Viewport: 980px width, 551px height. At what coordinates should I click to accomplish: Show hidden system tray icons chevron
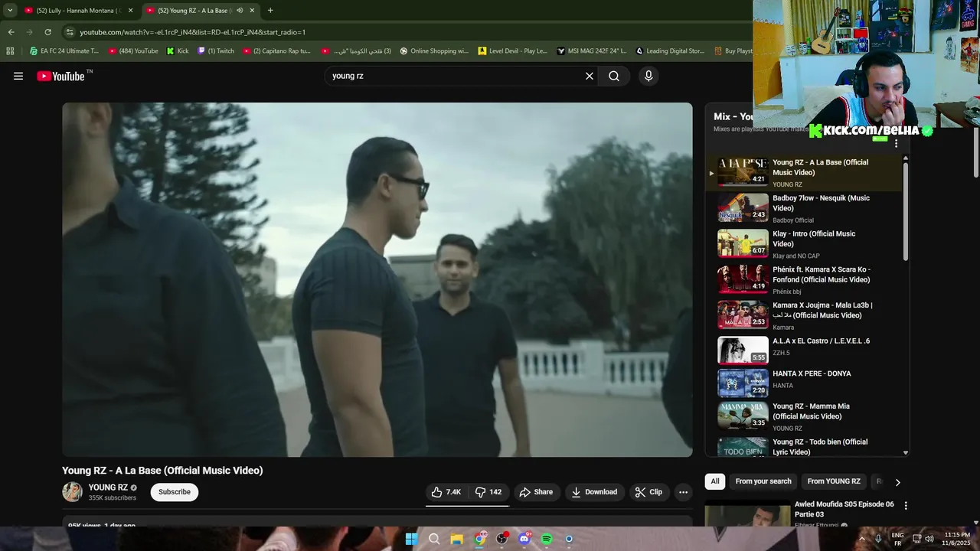tap(862, 539)
